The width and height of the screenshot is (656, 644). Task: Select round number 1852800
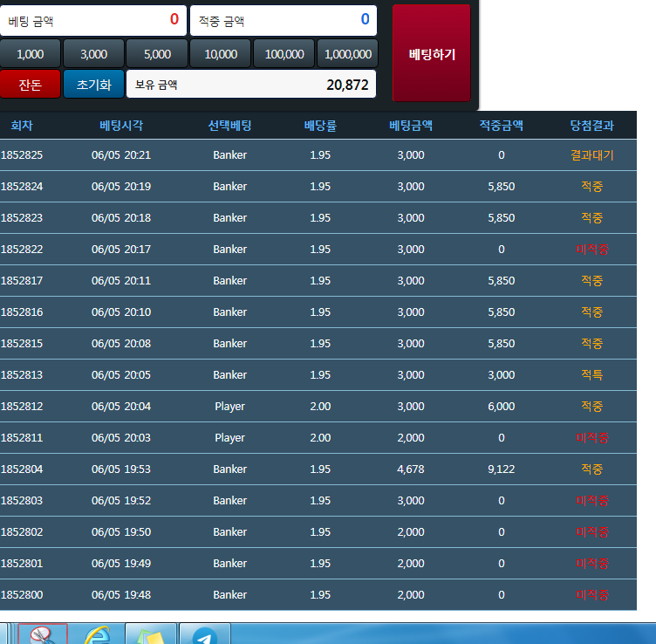tap(22, 594)
